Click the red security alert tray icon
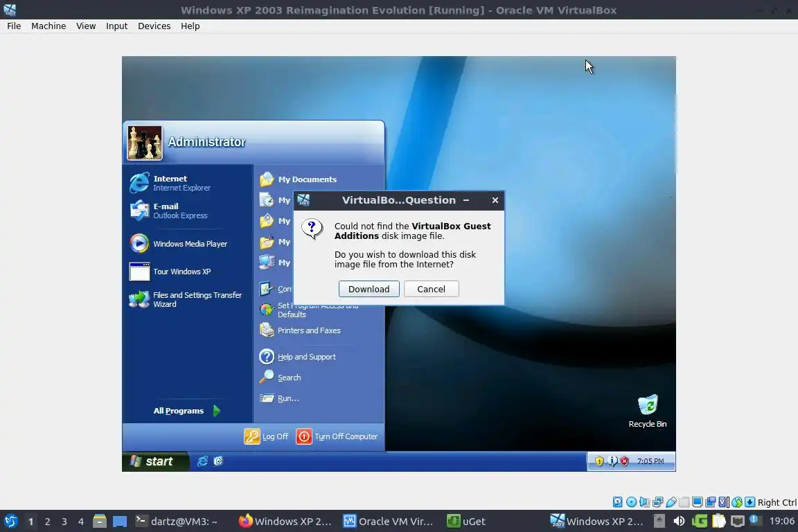Screen dimensions: 798x532 (625, 461)
